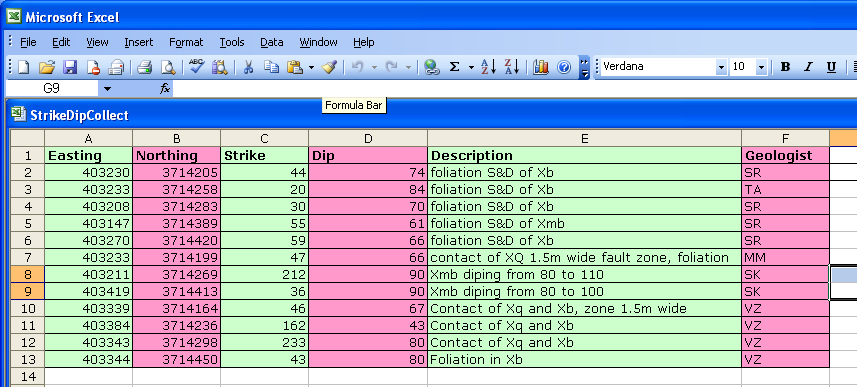Expand the Paste options arrow

click(x=311, y=67)
